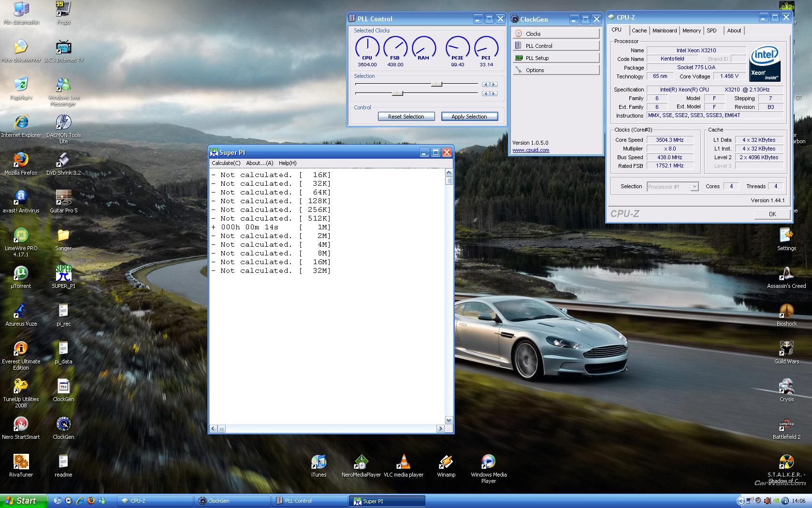Select the 1M result row in Super PI
Image resolution: width=812 pixels, height=508 pixels.
click(x=271, y=227)
